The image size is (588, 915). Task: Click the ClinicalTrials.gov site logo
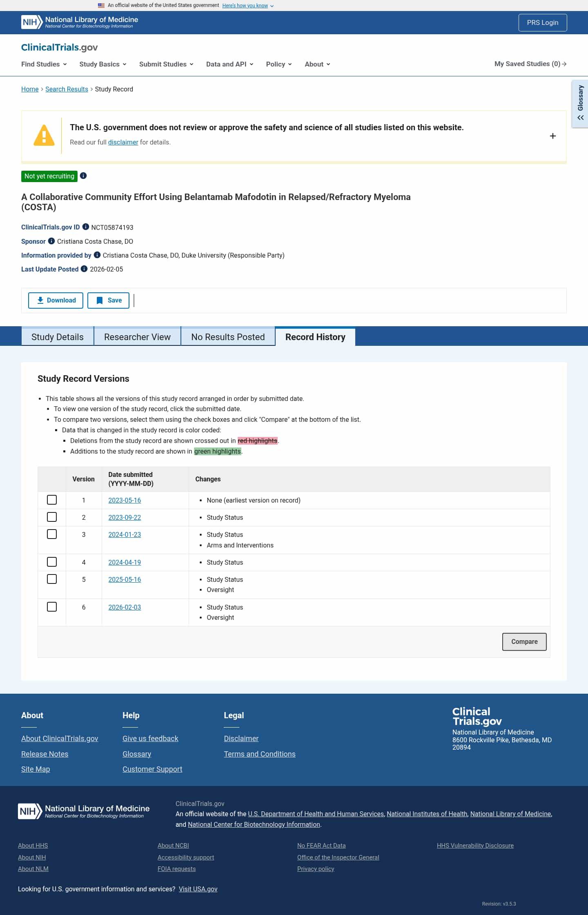pos(60,47)
